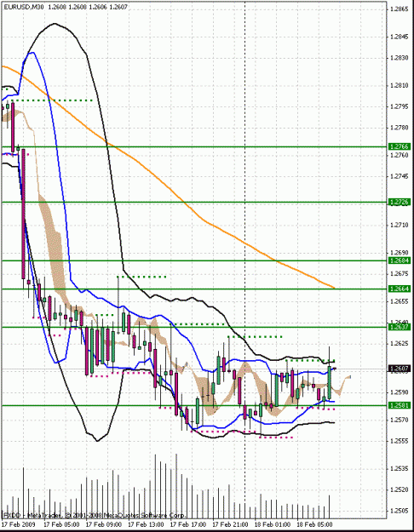This screenshot has width=414, height=532.
Task: Click the 1.2625 price axis value
Action: (x=400, y=344)
